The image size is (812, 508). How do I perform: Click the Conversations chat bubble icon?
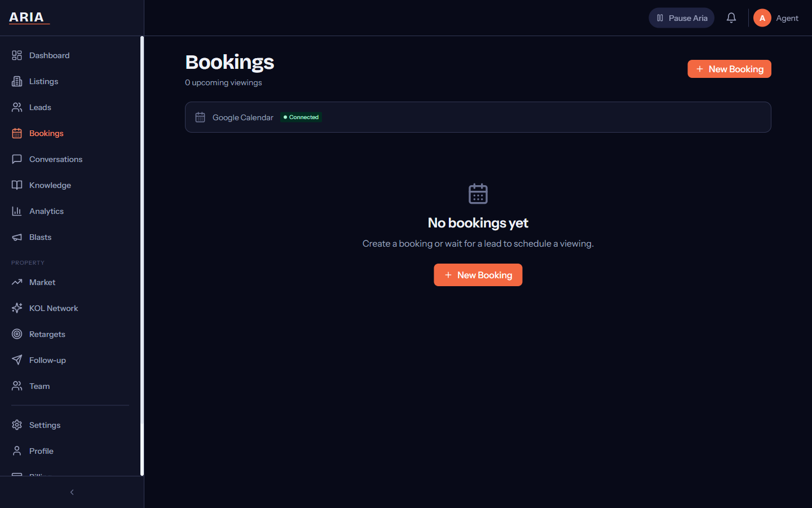click(16, 159)
